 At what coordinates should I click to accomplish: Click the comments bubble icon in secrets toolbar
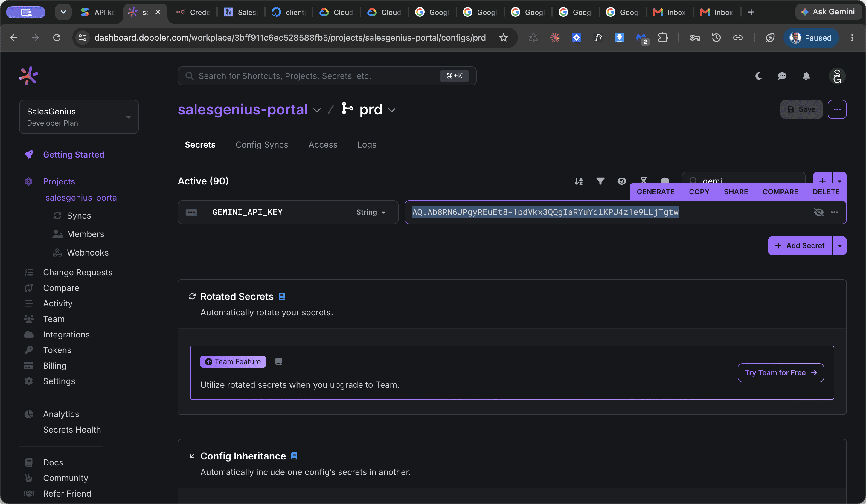[665, 180]
